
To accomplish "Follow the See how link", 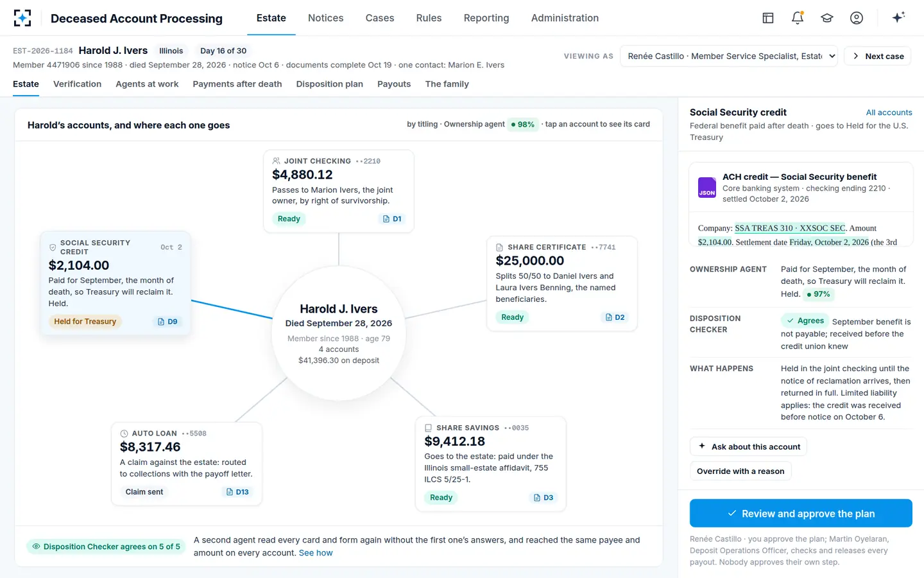I will (x=316, y=553).
